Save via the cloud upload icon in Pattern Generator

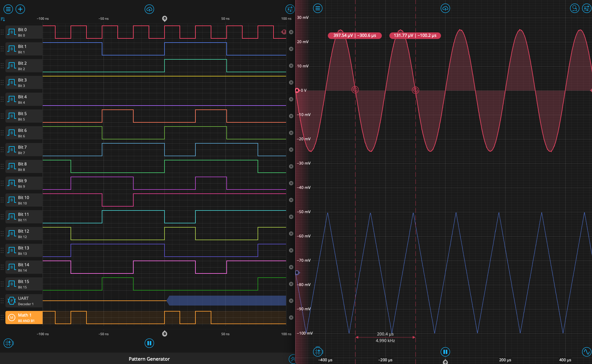coord(149,9)
